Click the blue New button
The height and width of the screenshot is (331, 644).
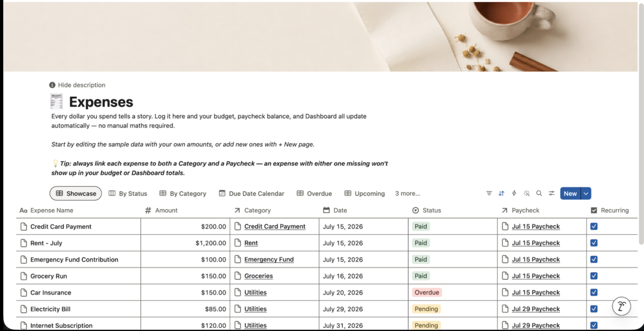[570, 193]
